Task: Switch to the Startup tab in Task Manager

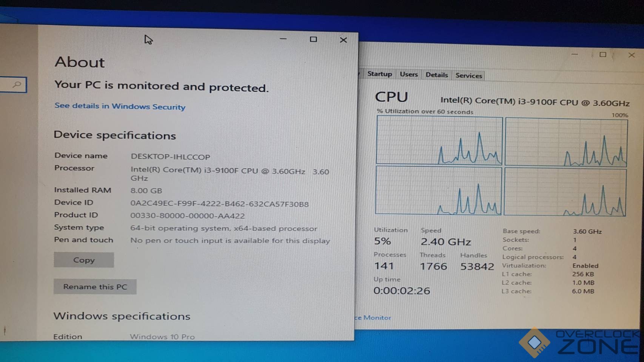Action: [x=379, y=74]
